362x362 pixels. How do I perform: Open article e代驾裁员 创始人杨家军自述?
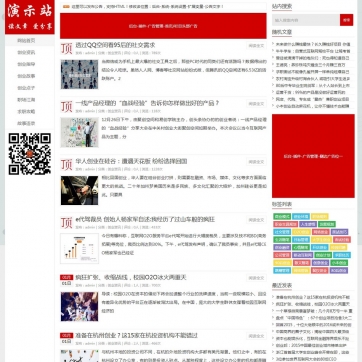tap(145, 219)
